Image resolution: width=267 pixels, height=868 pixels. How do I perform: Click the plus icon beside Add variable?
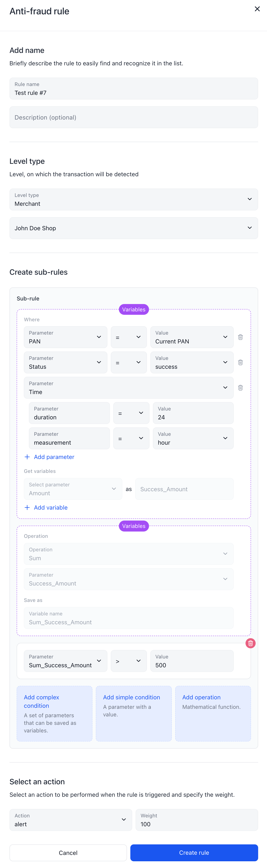pyautogui.click(x=27, y=507)
